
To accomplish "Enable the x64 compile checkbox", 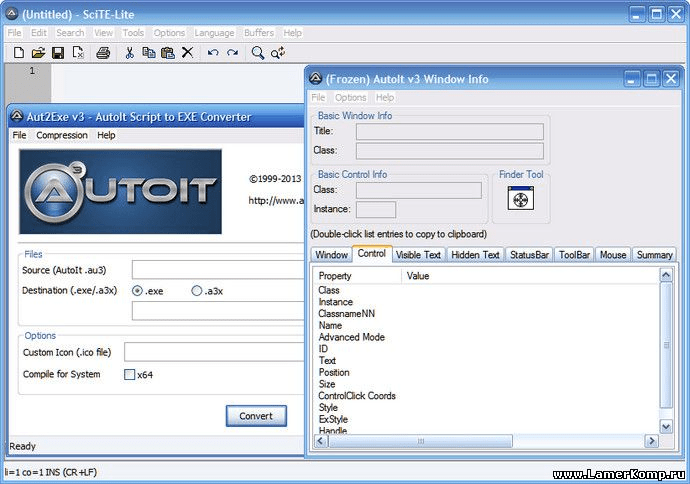I will pyautogui.click(x=129, y=375).
